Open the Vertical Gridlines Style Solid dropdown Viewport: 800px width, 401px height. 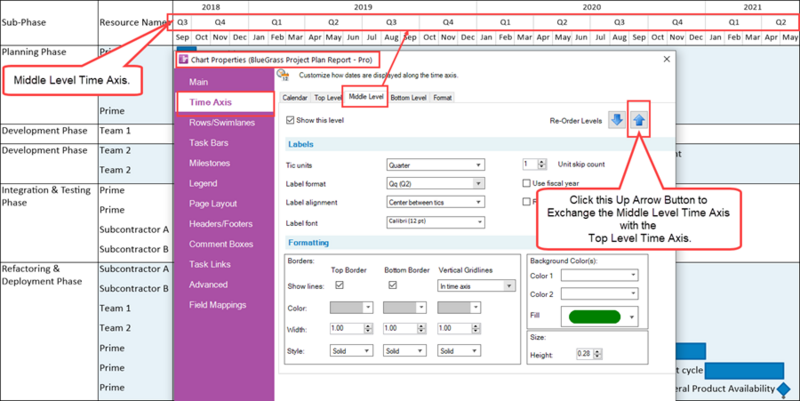[x=459, y=351]
